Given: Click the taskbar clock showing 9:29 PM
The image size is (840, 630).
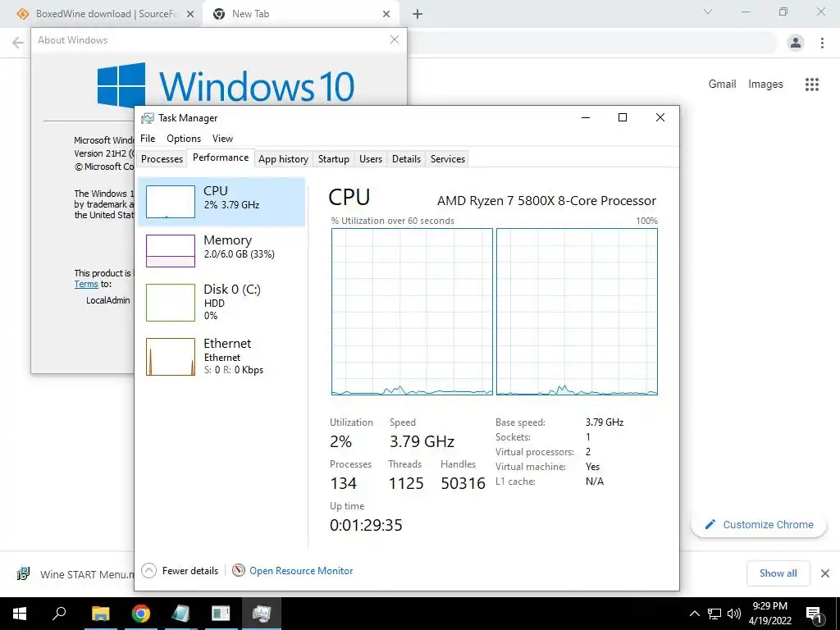Looking at the screenshot, I should tap(769, 614).
